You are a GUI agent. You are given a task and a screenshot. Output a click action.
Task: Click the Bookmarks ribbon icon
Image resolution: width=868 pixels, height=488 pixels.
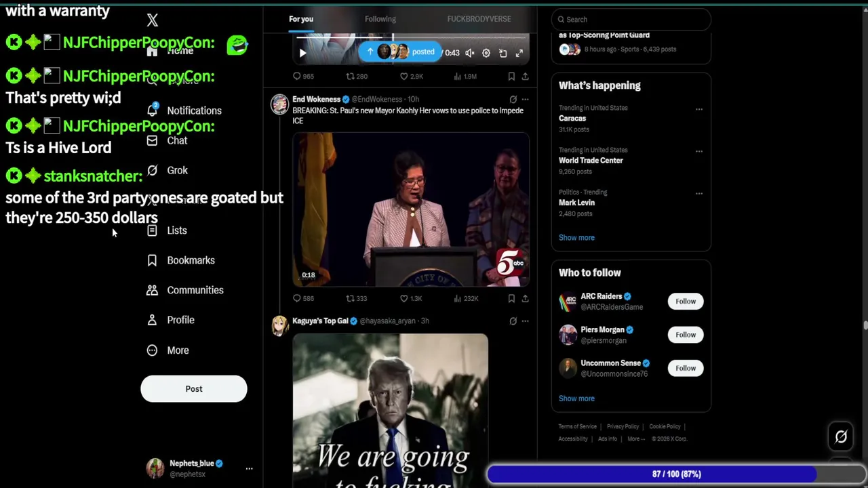point(153,260)
